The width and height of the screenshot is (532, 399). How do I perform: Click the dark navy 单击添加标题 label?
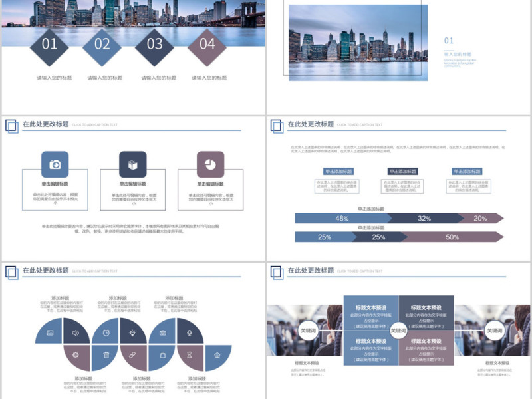[402, 171]
